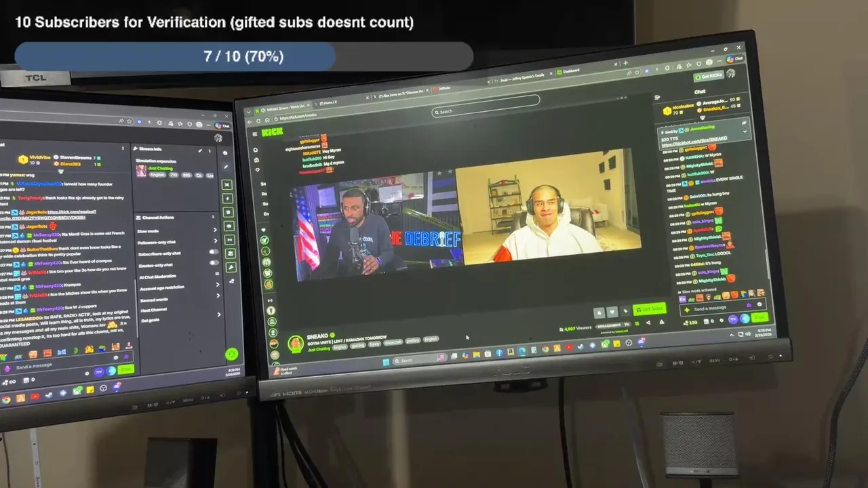This screenshot has width=868, height=488.
Task: Expand Account age restriction chevron
Action: click(x=218, y=285)
